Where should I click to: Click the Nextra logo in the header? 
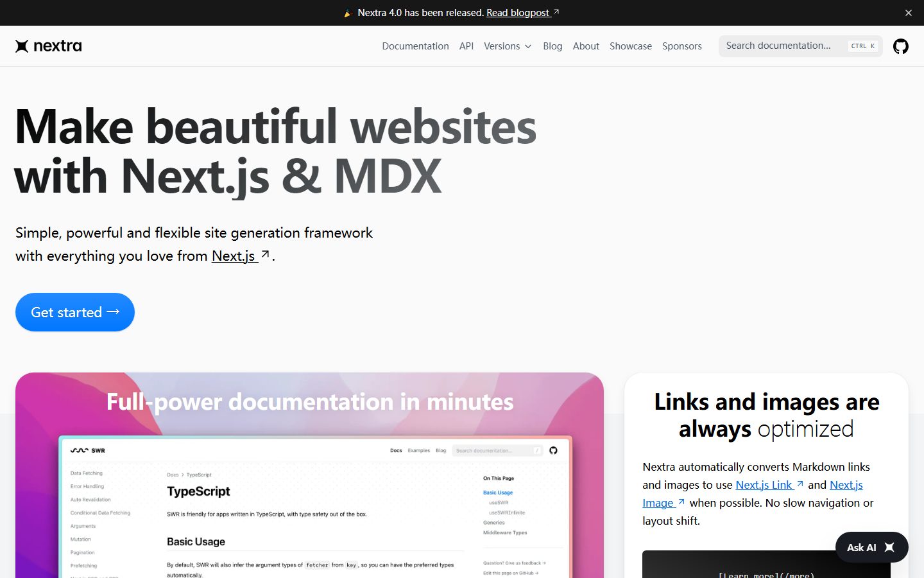coord(49,46)
